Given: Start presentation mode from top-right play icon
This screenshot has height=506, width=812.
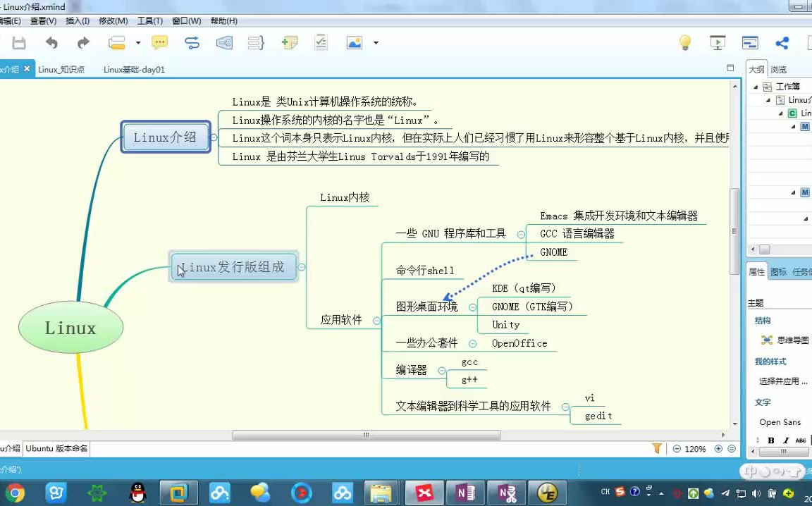Looking at the screenshot, I should pos(718,42).
